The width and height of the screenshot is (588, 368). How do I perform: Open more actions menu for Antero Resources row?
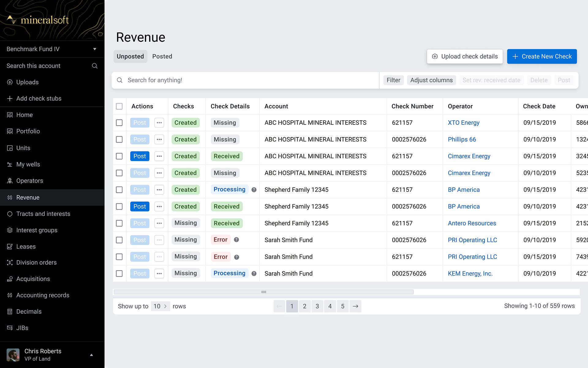159,223
